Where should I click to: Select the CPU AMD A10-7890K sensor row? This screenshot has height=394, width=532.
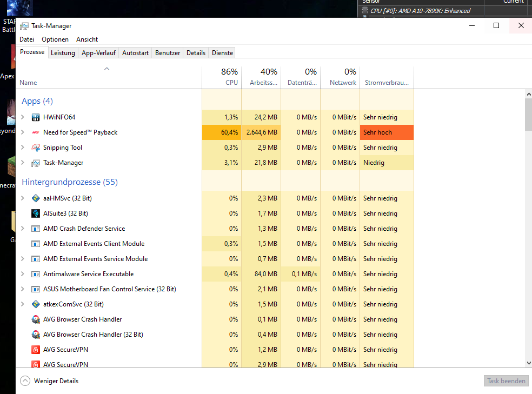[x=421, y=11]
